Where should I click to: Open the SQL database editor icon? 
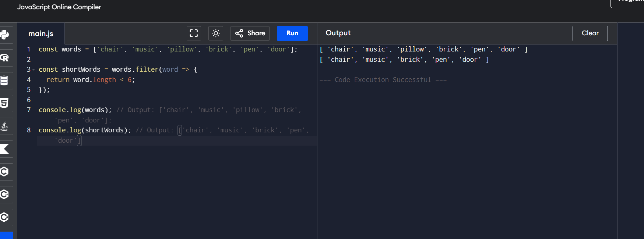pyautogui.click(x=5, y=81)
